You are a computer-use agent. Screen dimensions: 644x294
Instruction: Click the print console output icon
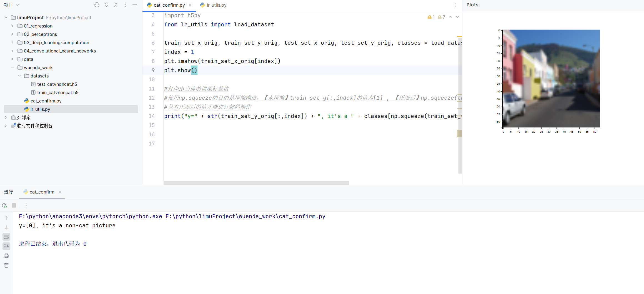[6, 256]
